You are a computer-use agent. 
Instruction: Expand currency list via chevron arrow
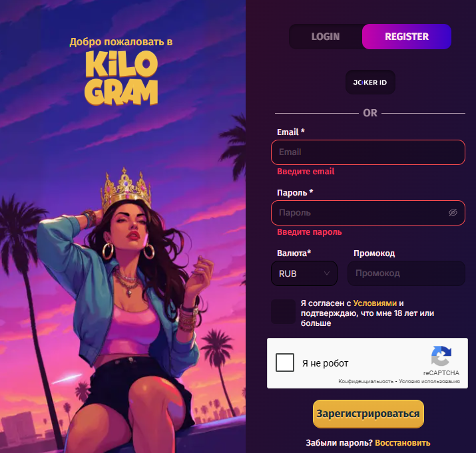[327, 273]
